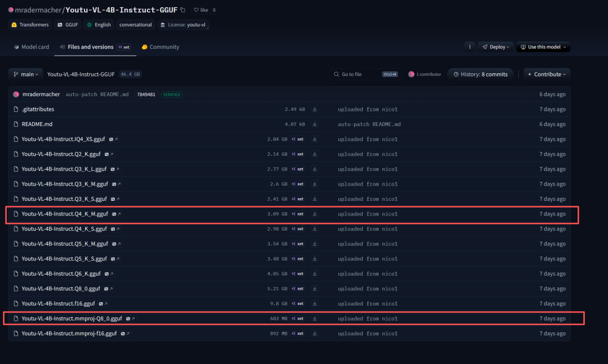Focus the Go to file search field

tap(365, 74)
